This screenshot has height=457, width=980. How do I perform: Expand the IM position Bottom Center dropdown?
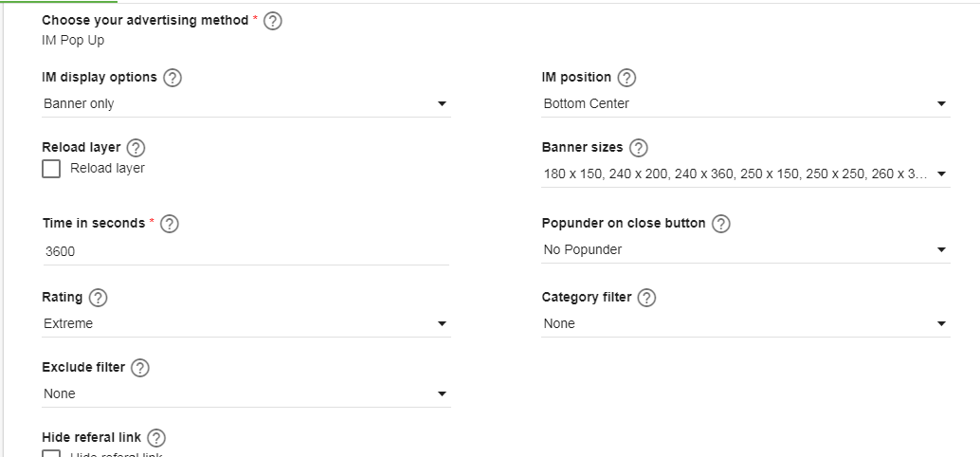pyautogui.click(x=745, y=103)
